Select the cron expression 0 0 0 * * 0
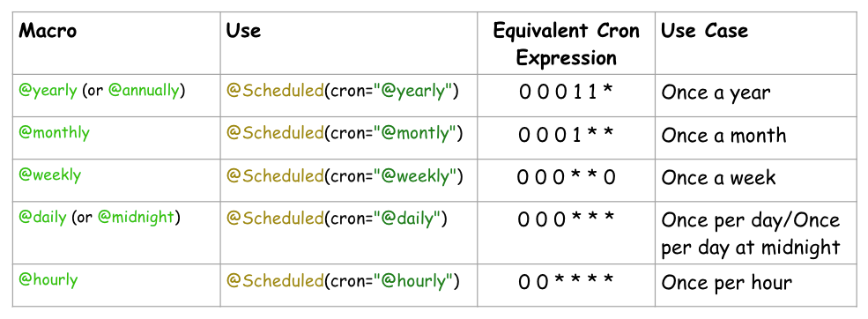Image resolution: width=868 pixels, height=319 pixels. tap(567, 177)
